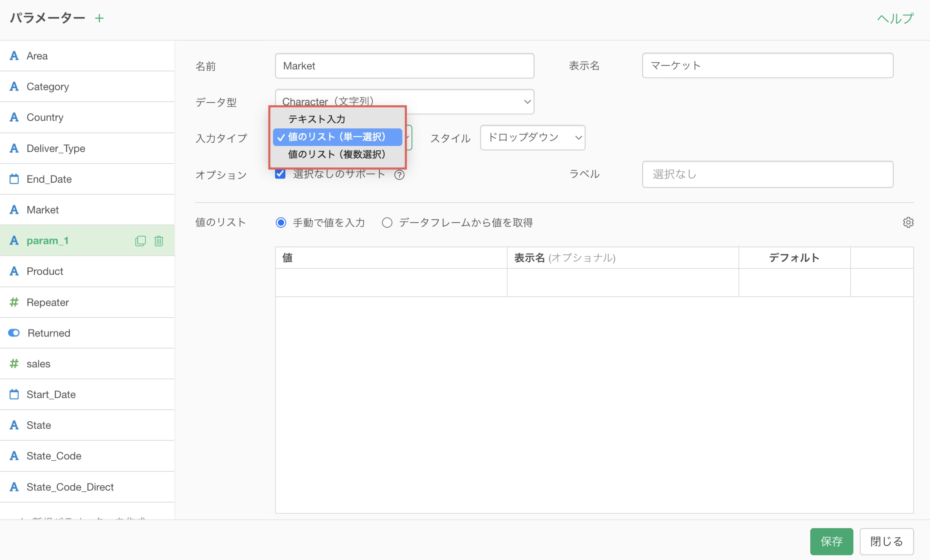
Task: Select Repeater hash icon parameter
Action: (x=14, y=302)
